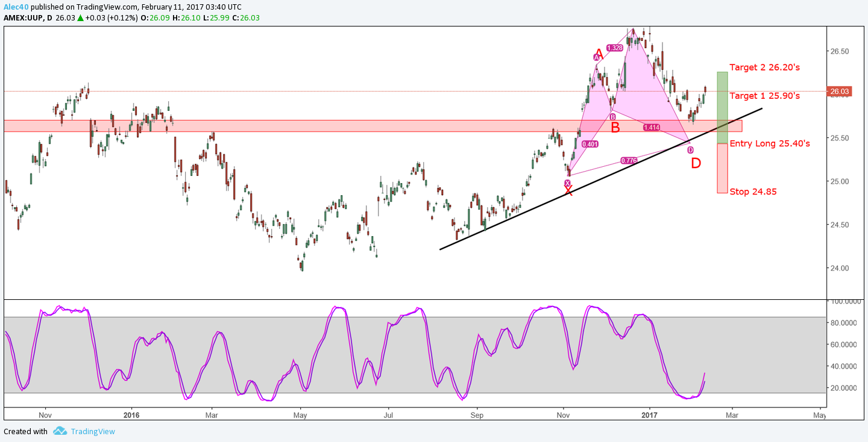The height and width of the screenshot is (442, 868).
Task: Click the TradingView cloud logo icon
Action: point(60,431)
